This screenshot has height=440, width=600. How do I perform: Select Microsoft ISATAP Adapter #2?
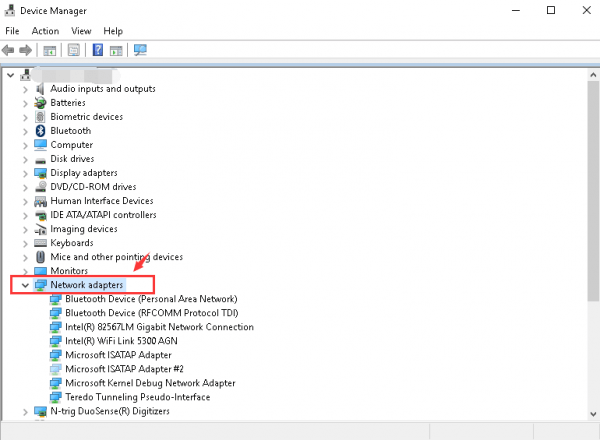(124, 369)
